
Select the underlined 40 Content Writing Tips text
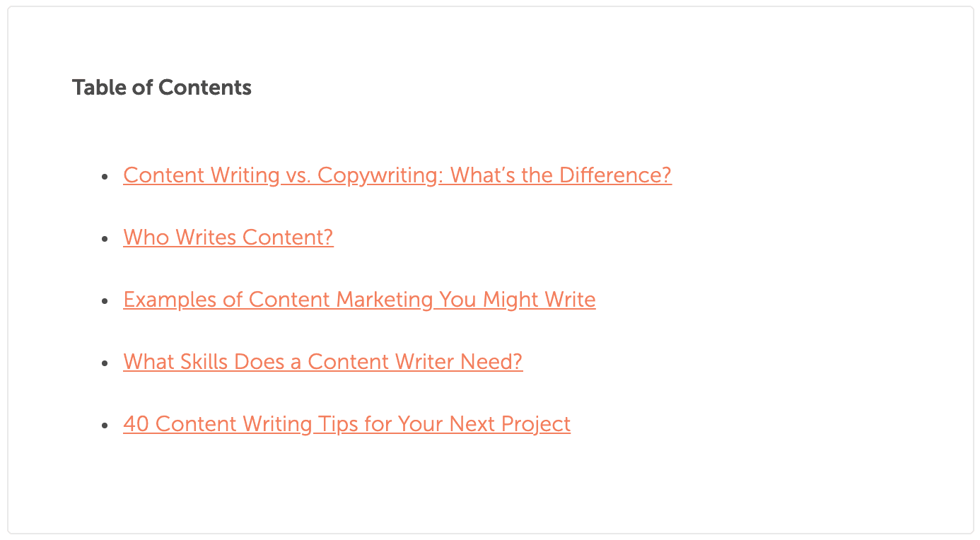pyautogui.click(x=346, y=423)
